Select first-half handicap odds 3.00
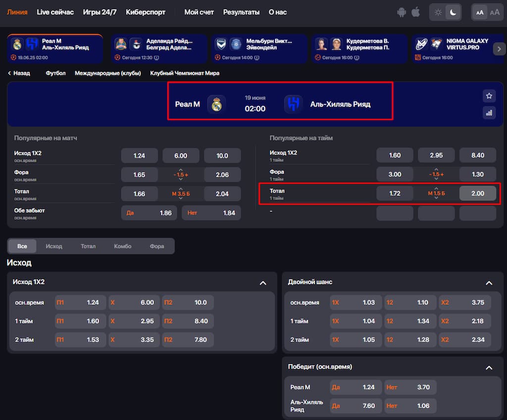The width and height of the screenshot is (507, 420). 395,174
